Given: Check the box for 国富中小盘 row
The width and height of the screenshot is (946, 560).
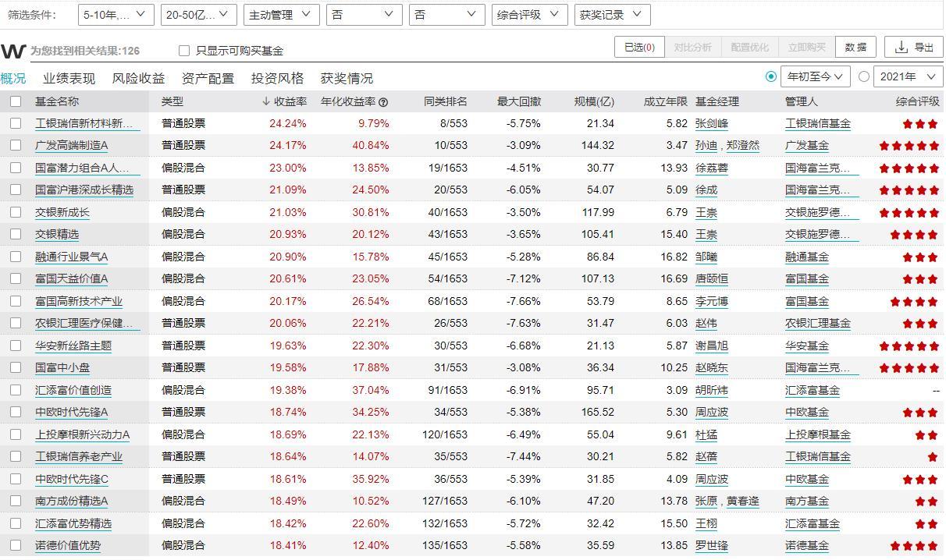Looking at the screenshot, I should (x=16, y=367).
